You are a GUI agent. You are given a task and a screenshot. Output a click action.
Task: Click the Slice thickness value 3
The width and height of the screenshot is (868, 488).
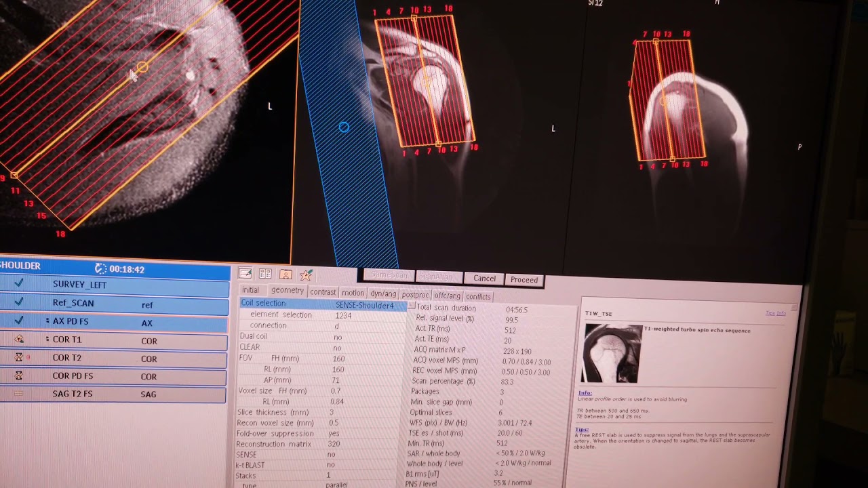pyautogui.click(x=332, y=412)
